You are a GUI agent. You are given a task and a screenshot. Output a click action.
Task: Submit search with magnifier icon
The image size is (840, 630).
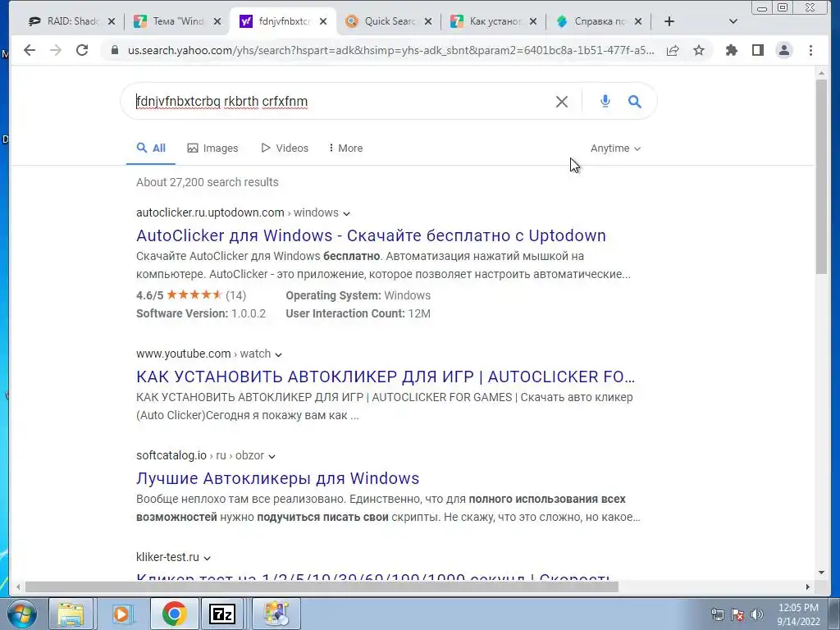[635, 101]
